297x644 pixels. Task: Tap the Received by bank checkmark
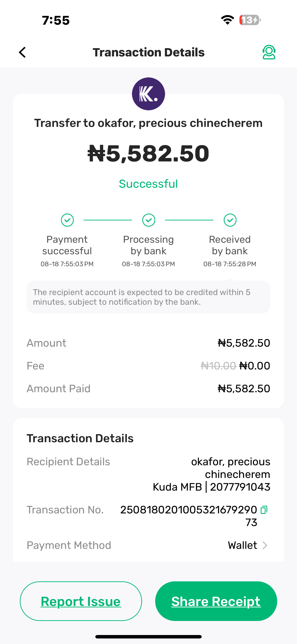coord(230,220)
